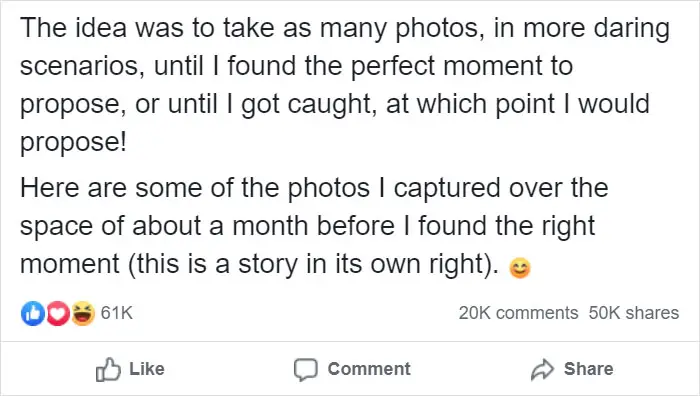Click the curved arrow icon beside Share
This screenshot has height=396, width=700.
click(542, 369)
